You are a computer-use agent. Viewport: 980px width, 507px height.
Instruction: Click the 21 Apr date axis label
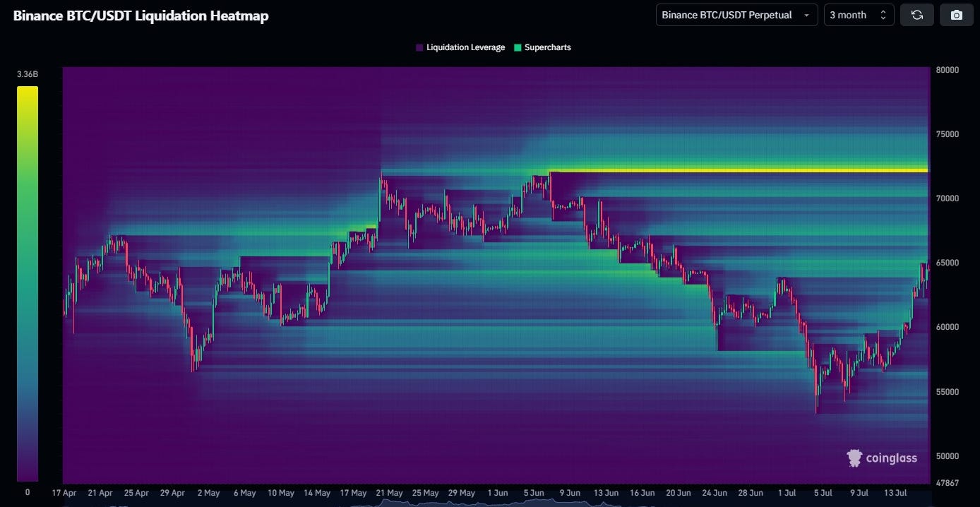coord(100,493)
